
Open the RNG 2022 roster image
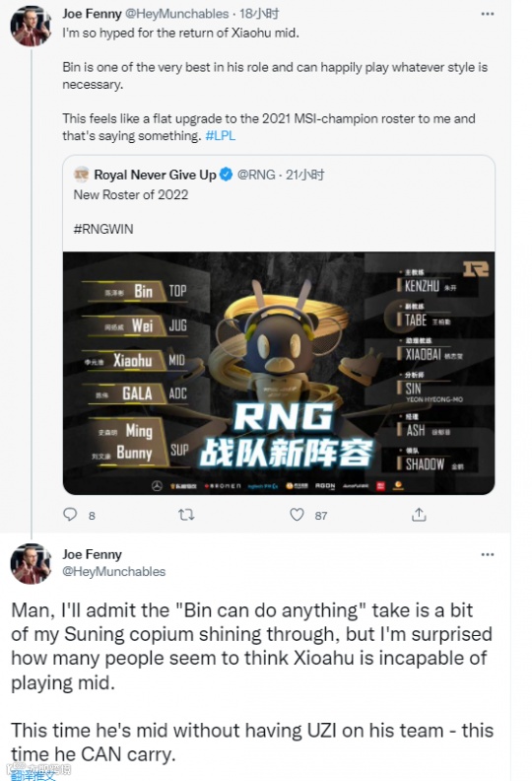279,373
